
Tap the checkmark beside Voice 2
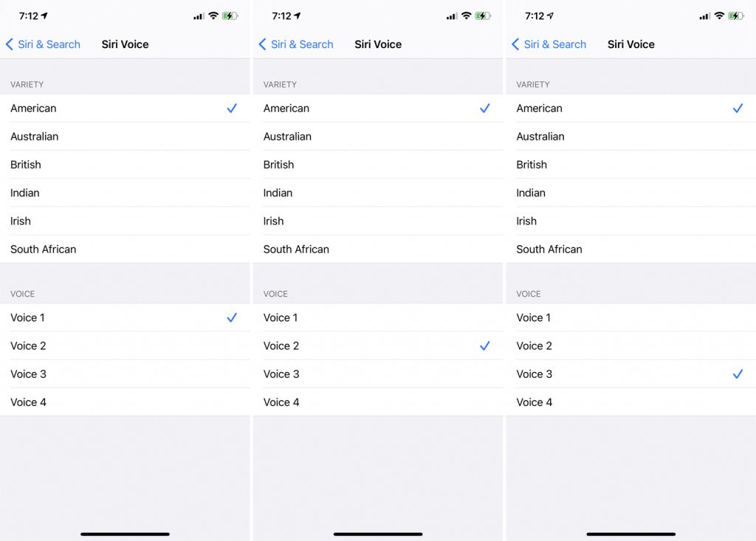tap(485, 345)
